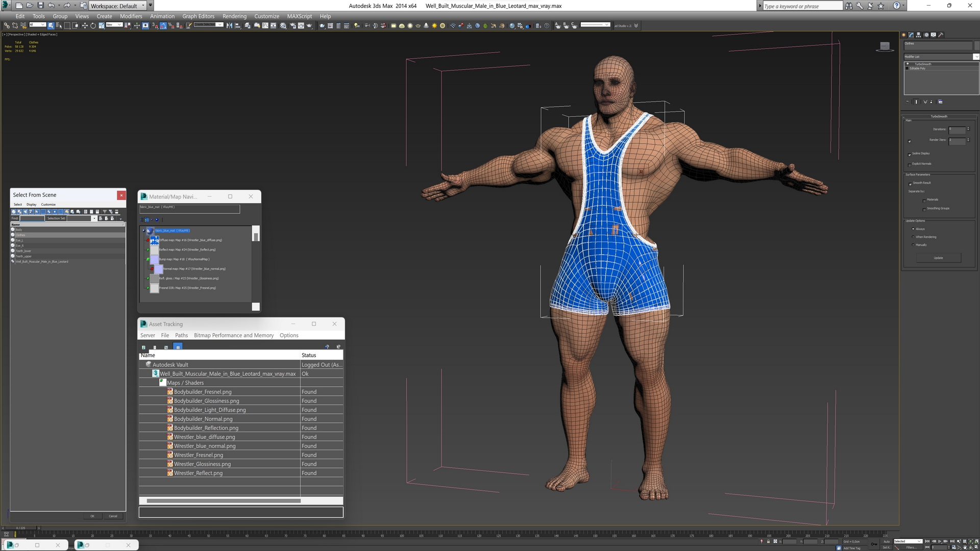Viewport: 980px width, 551px height.
Task: Click Pin Stack icon below modifier stack
Action: tap(908, 102)
